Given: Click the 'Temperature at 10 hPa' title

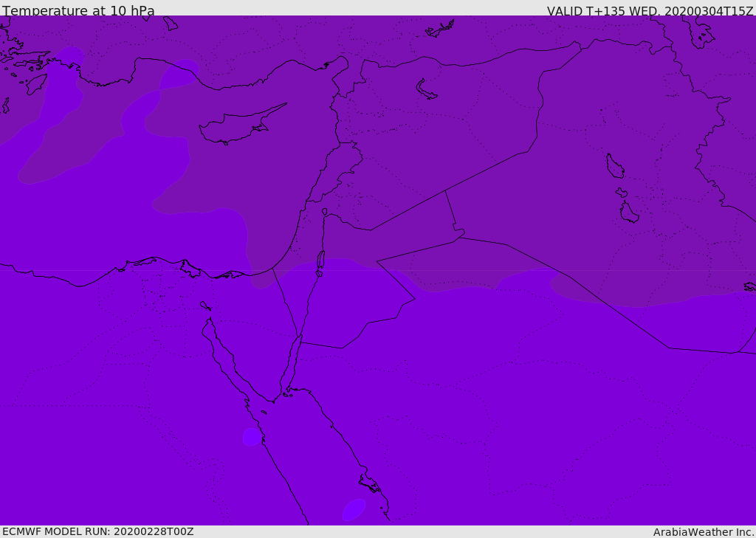Looking at the screenshot, I should coord(78,10).
